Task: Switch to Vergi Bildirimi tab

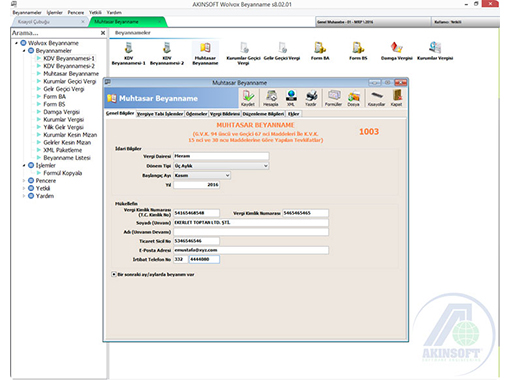Action: (225, 114)
